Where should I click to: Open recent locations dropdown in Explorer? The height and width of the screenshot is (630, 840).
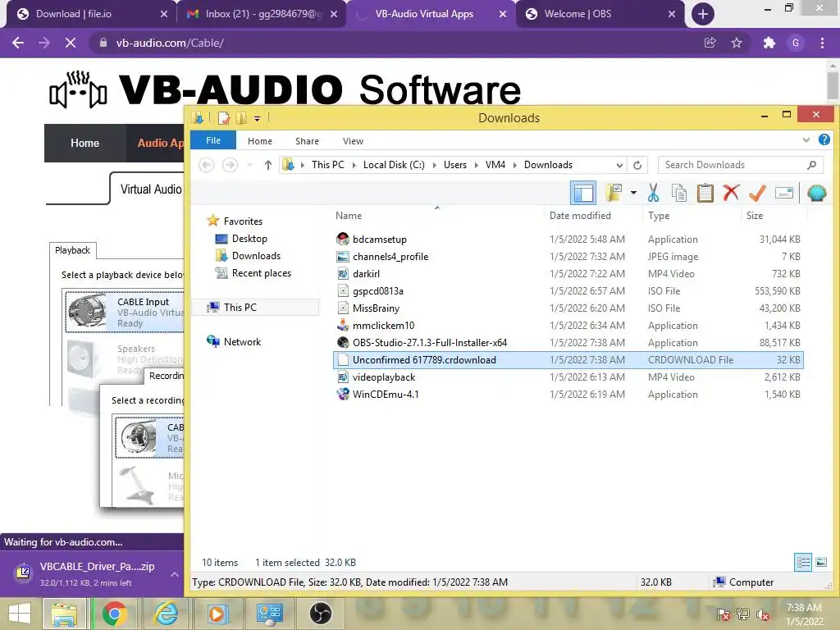coord(249,165)
